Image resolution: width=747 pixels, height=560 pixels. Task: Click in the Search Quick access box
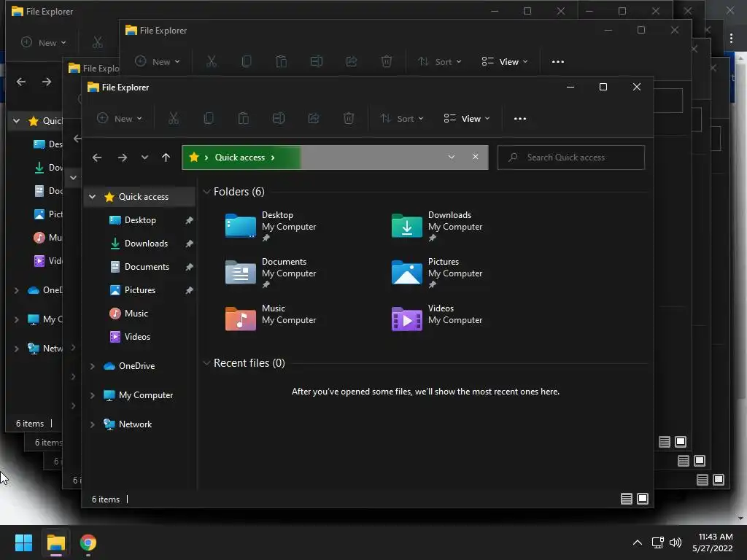(570, 157)
